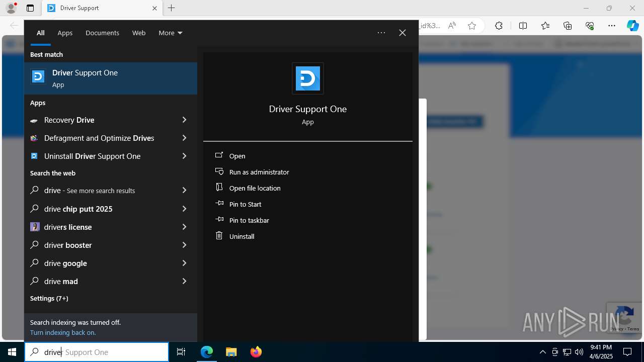Screen dimensions: 644x362
Task: Show hidden system tray icons
Action: 542,352
